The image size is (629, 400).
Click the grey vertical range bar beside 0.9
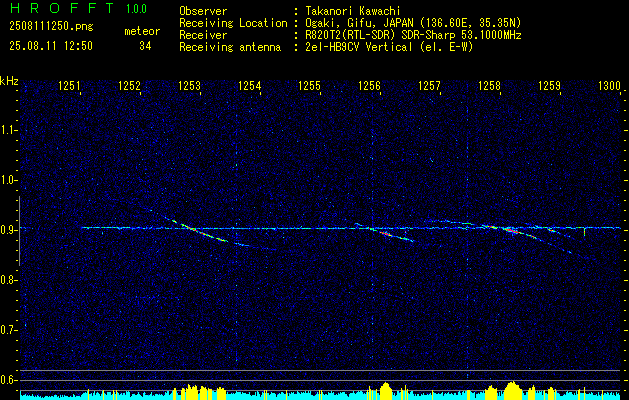click(19, 231)
